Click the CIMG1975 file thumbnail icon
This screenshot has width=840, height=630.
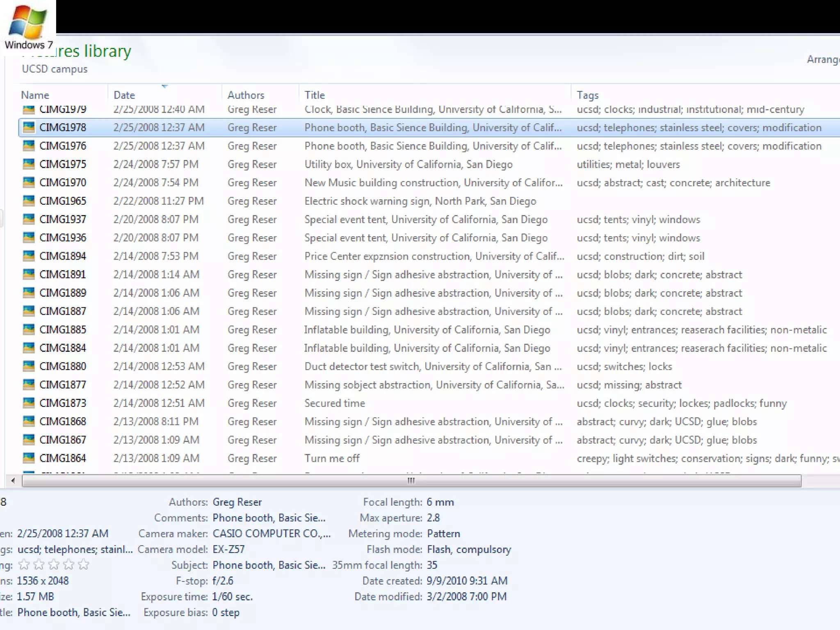click(x=29, y=164)
